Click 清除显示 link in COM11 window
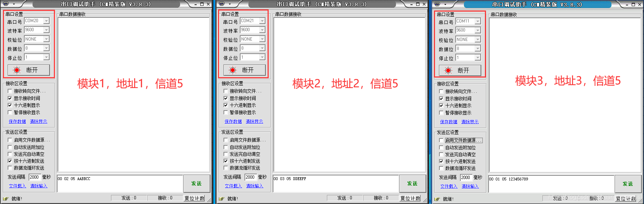This screenshot has width=644, height=204. pos(470,122)
